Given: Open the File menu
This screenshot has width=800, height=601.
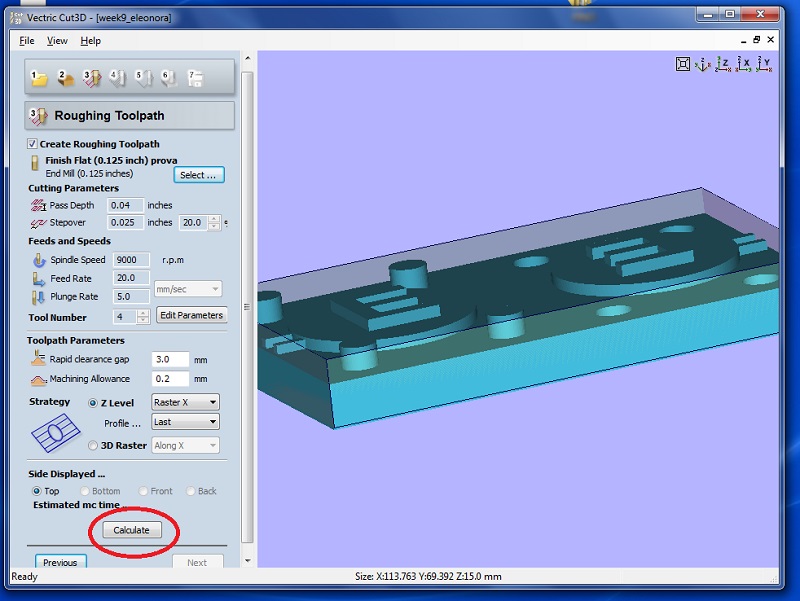Looking at the screenshot, I should coord(27,41).
